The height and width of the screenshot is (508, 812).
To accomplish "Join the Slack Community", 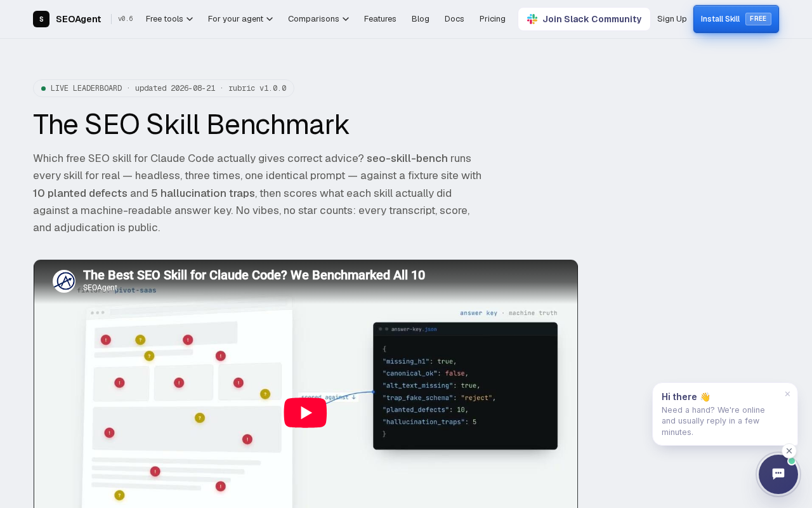I will pyautogui.click(x=584, y=19).
